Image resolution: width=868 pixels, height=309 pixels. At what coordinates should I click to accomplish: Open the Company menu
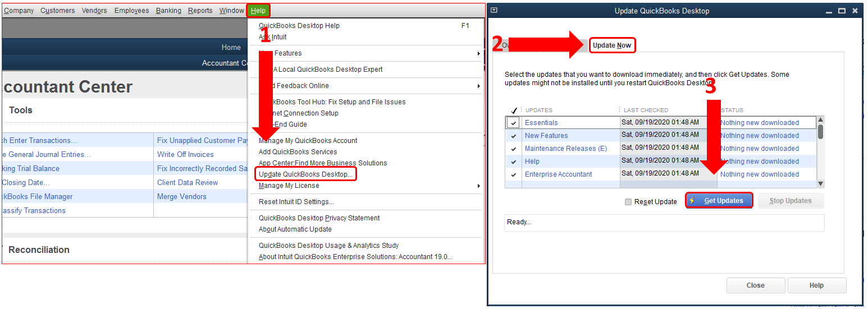19,11
